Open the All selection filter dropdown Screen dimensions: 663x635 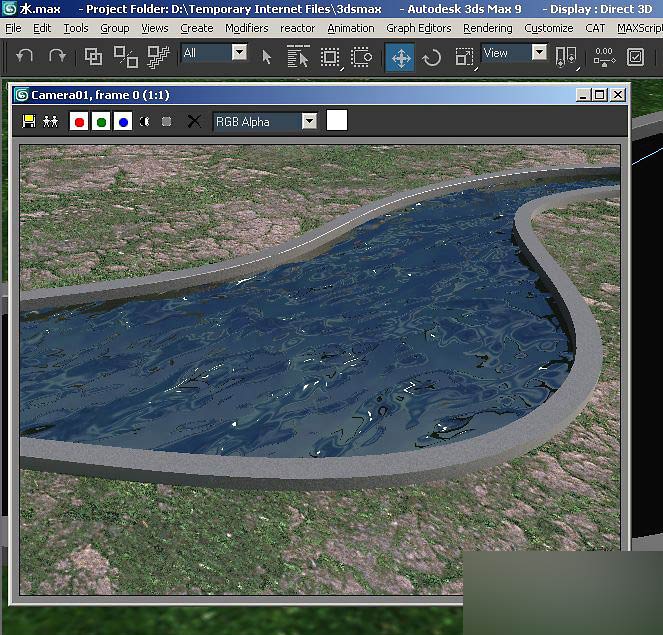point(239,52)
